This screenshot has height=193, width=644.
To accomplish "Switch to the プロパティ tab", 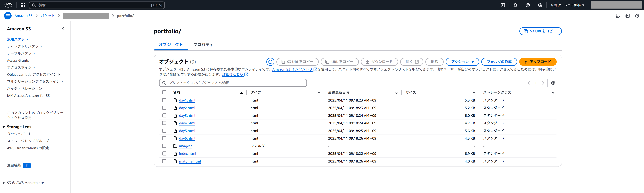I will point(203,45).
